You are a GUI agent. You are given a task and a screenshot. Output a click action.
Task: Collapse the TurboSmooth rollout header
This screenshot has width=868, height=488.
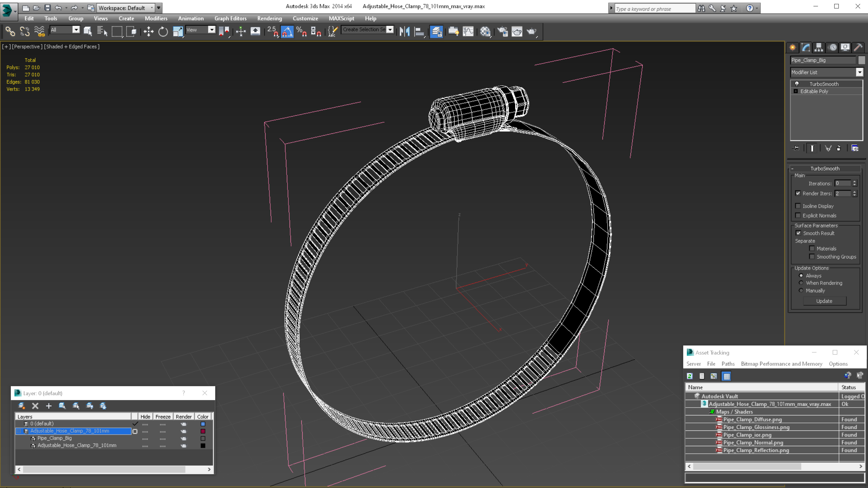point(825,168)
